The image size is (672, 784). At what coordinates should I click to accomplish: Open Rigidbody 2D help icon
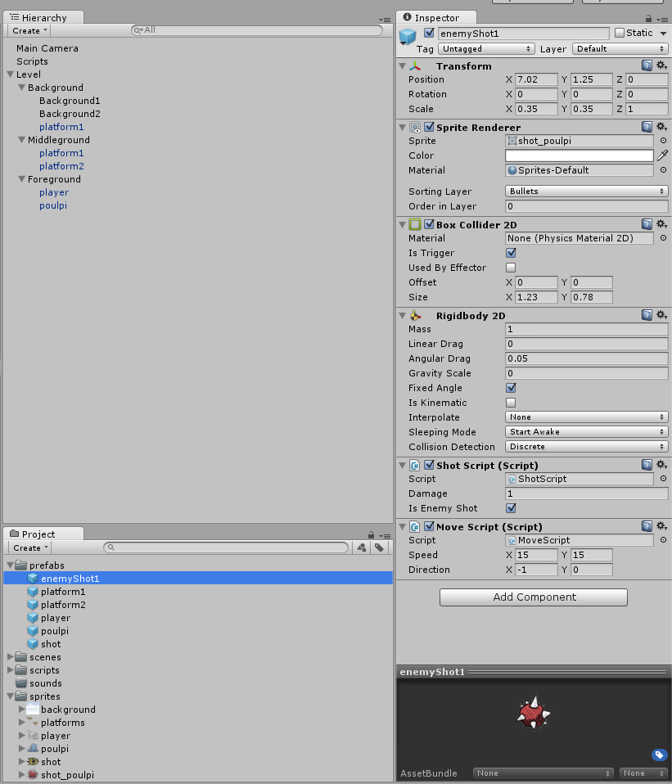coord(647,315)
